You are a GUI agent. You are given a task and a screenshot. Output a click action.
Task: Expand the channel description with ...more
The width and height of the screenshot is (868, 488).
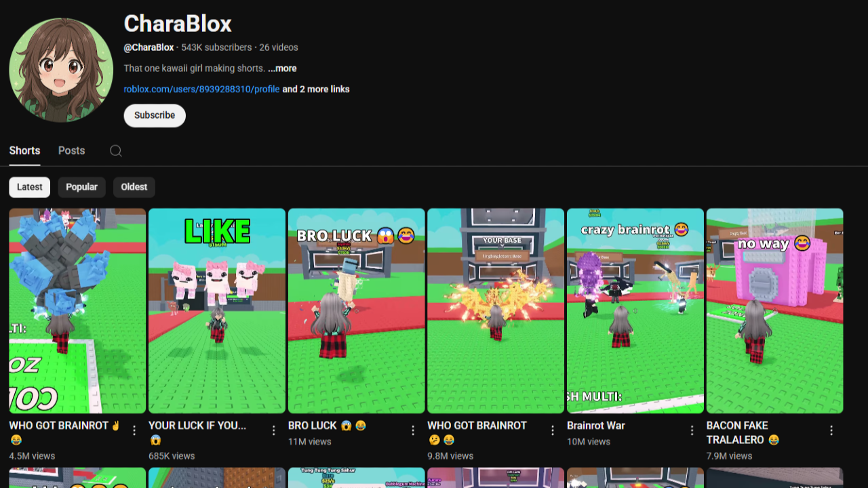(x=282, y=68)
